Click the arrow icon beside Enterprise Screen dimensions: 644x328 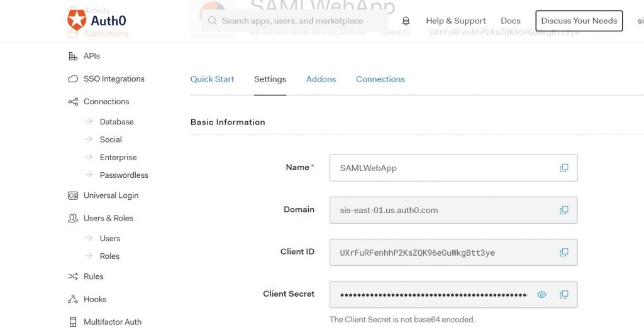(88, 157)
